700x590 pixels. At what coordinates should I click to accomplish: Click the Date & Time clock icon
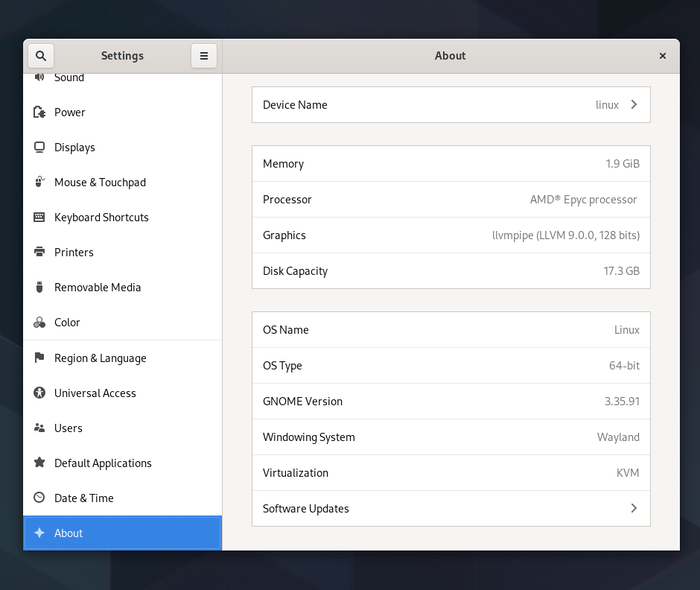(x=39, y=497)
